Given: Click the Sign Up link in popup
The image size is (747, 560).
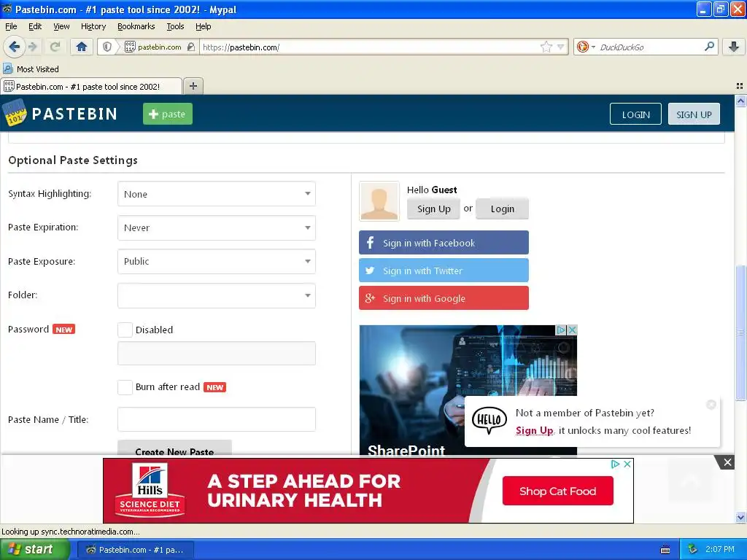Looking at the screenshot, I should (535, 430).
